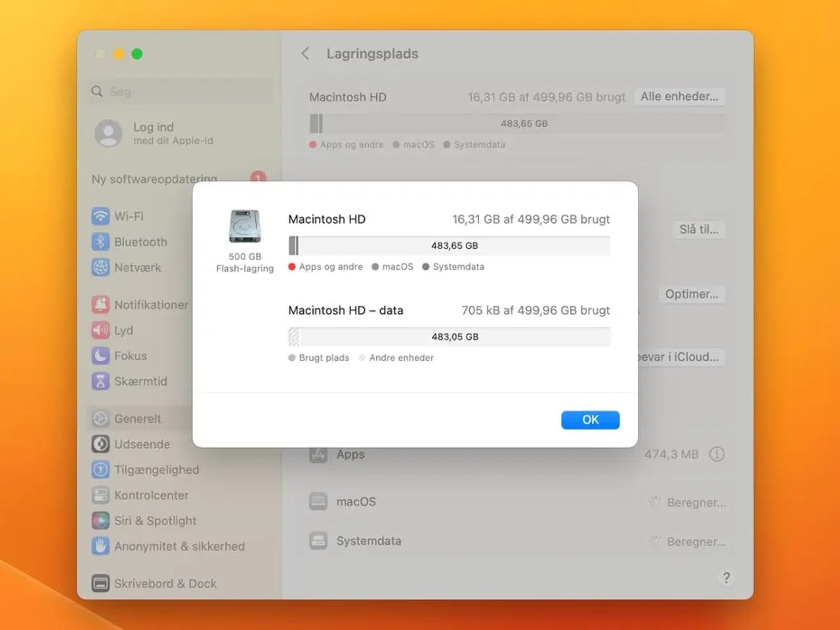The height and width of the screenshot is (630, 840).
Task: Select Bluetooth from the sidebar
Action: (x=139, y=241)
